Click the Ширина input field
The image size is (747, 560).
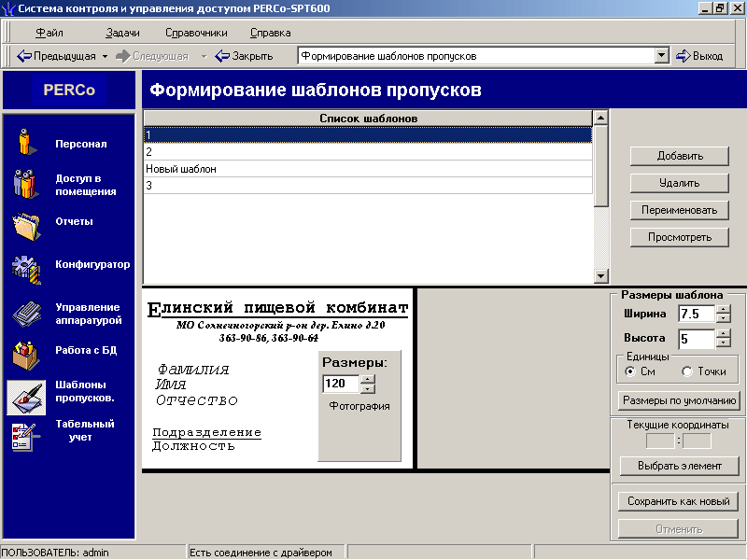696,314
